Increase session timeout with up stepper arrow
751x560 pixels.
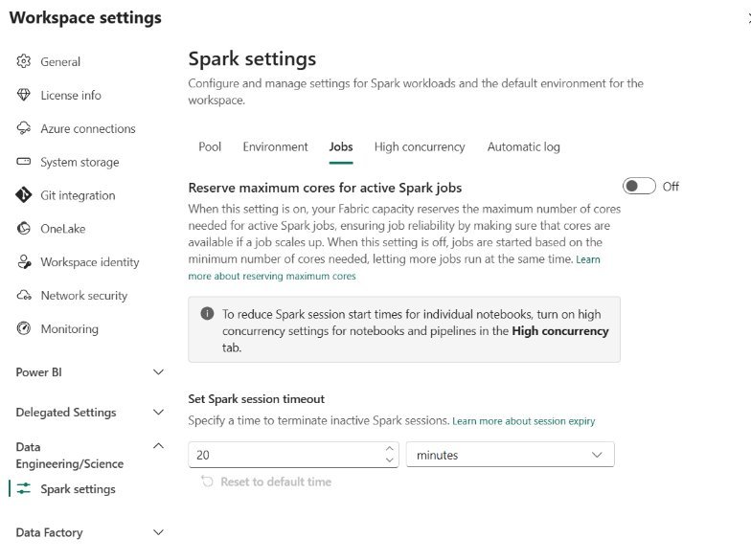click(389, 448)
